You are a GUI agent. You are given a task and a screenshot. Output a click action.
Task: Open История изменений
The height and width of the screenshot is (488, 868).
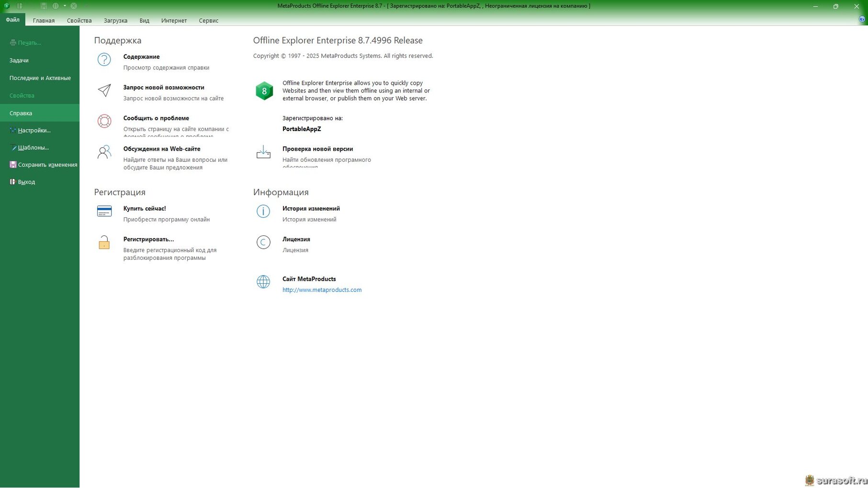point(311,208)
